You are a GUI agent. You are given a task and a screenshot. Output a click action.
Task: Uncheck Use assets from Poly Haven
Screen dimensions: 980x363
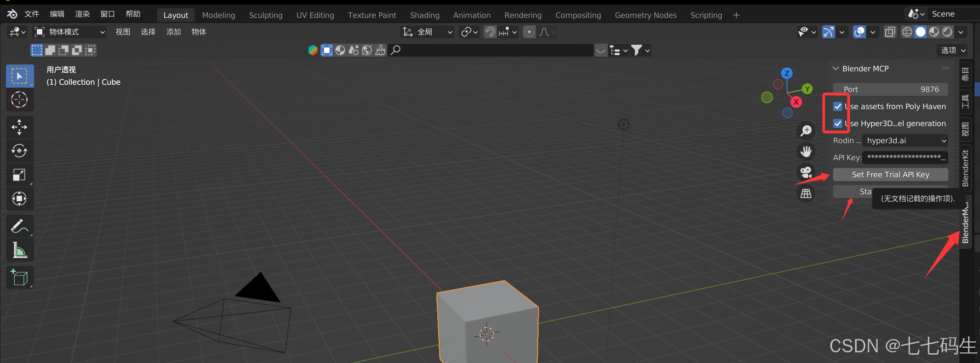coord(838,106)
